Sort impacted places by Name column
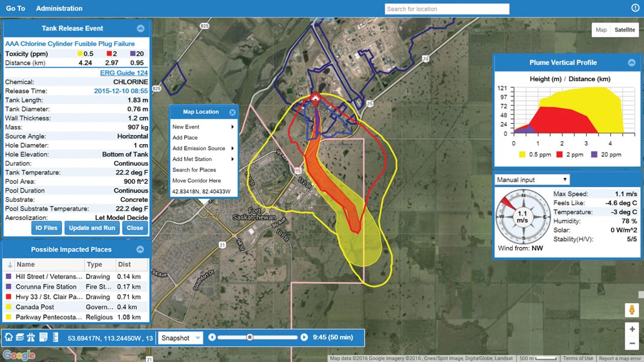 [x=49, y=265]
